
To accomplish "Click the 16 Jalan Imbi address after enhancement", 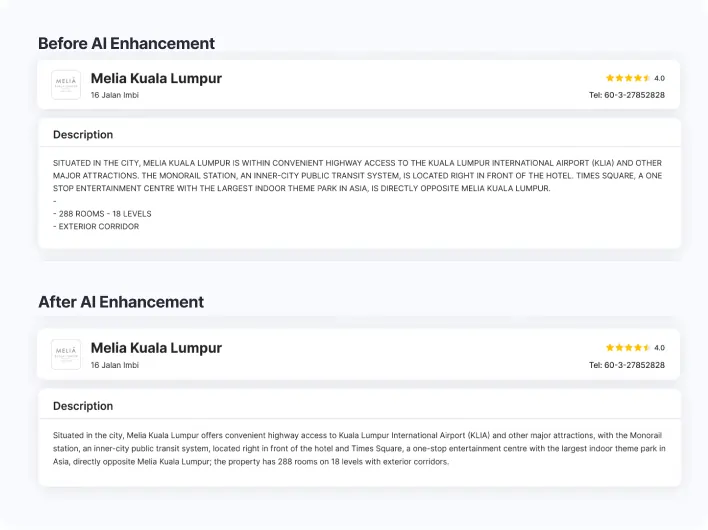I will 115,365.
